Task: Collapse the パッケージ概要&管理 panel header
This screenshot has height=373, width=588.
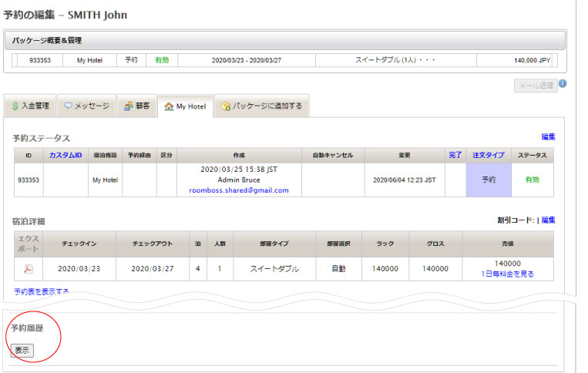Action: pos(284,40)
